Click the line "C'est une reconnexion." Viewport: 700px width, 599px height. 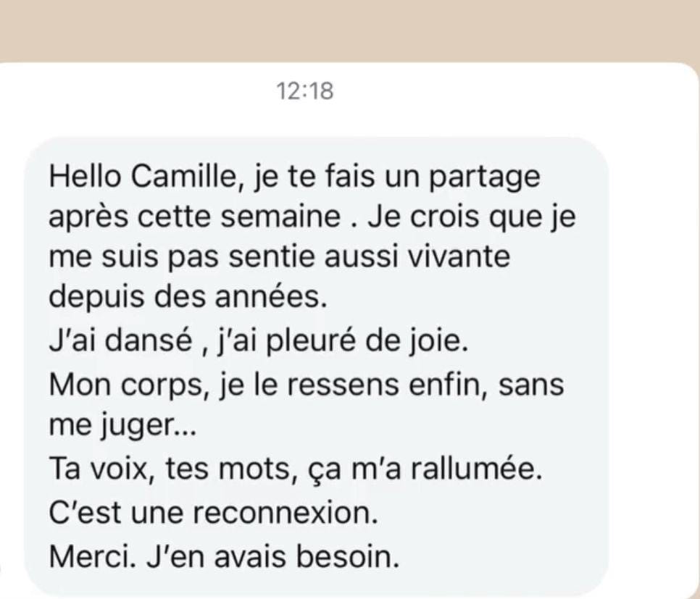[214, 514]
